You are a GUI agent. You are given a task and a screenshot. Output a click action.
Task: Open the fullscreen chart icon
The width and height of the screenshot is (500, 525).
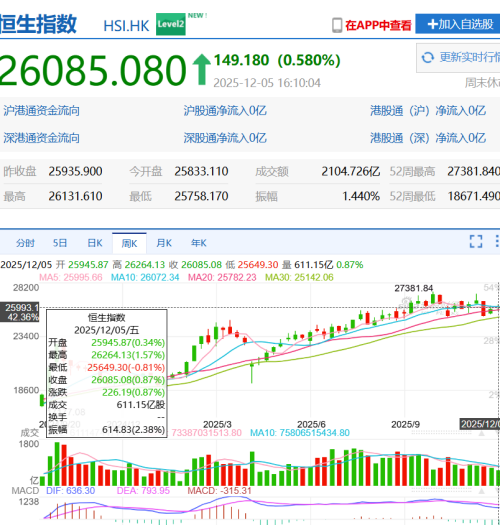(476, 241)
